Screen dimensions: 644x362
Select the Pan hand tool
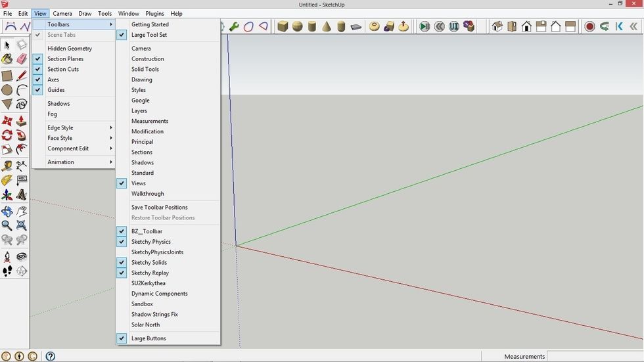click(21, 211)
